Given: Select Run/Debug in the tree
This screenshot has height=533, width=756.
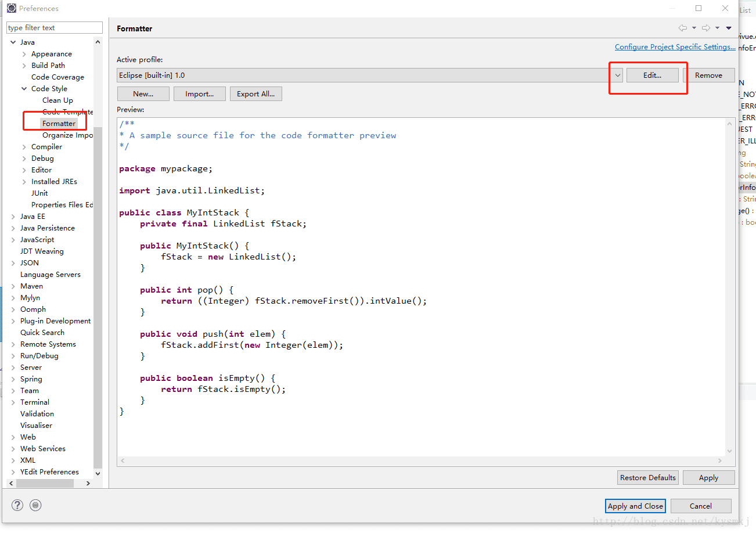Looking at the screenshot, I should click(39, 356).
